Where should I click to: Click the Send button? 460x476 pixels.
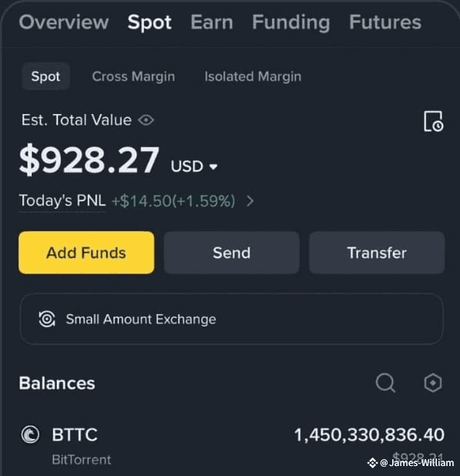tap(232, 253)
